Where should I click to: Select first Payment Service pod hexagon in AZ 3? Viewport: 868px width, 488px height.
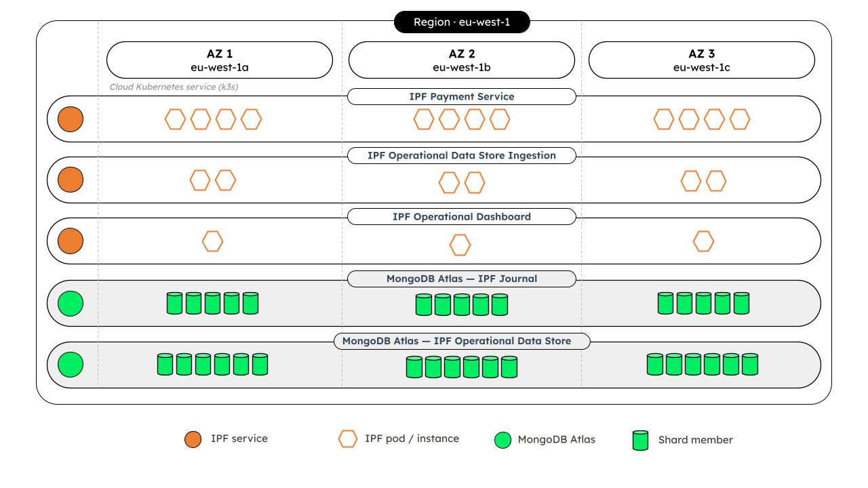coord(664,119)
